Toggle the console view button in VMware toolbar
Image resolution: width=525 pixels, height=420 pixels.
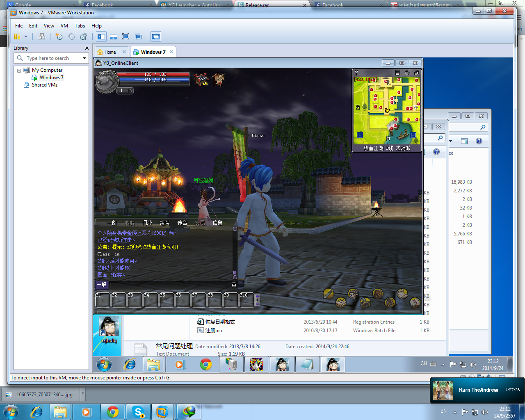click(x=156, y=37)
